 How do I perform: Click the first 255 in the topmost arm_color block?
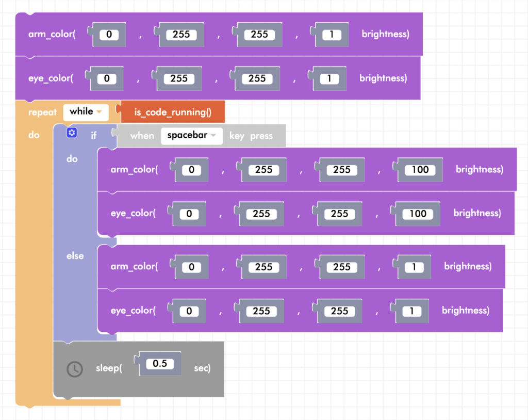click(x=181, y=35)
